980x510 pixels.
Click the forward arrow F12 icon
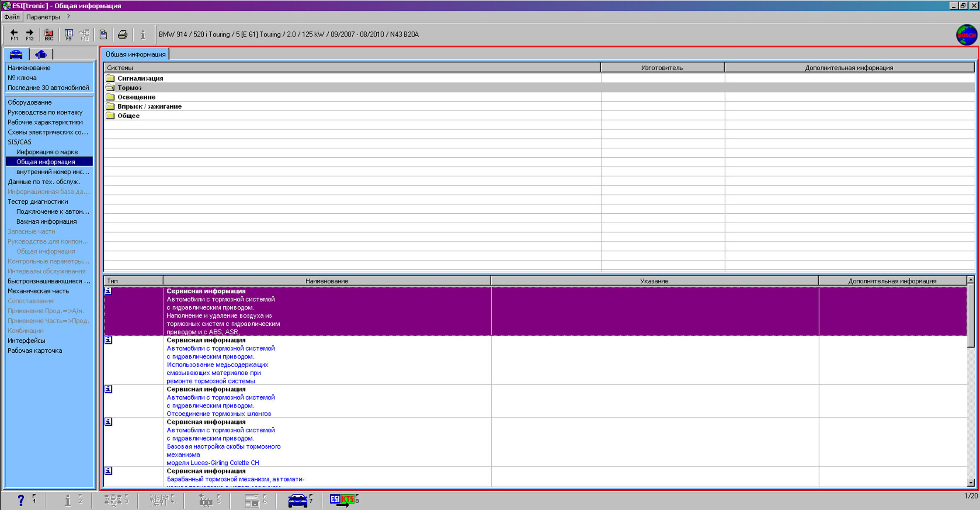tap(29, 34)
